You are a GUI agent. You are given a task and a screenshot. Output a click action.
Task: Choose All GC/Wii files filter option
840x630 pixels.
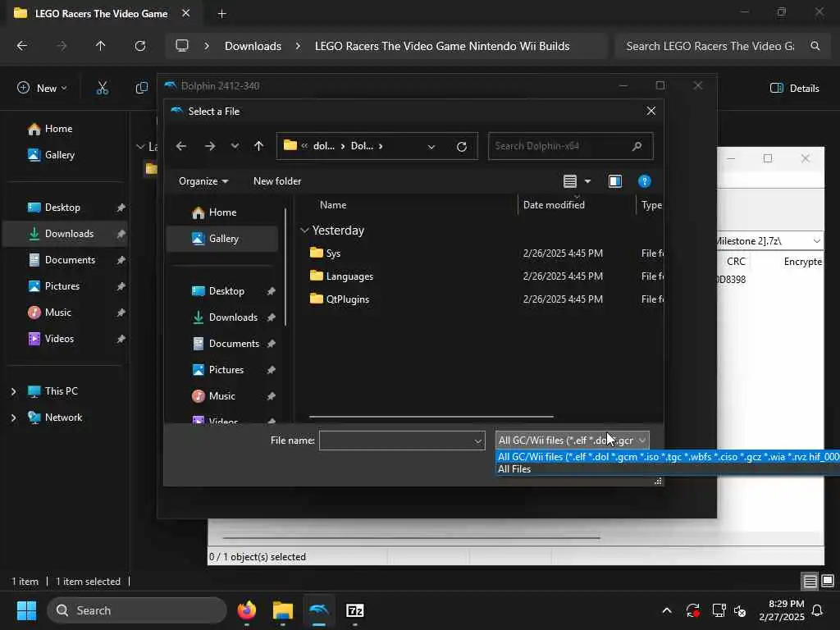coord(668,456)
